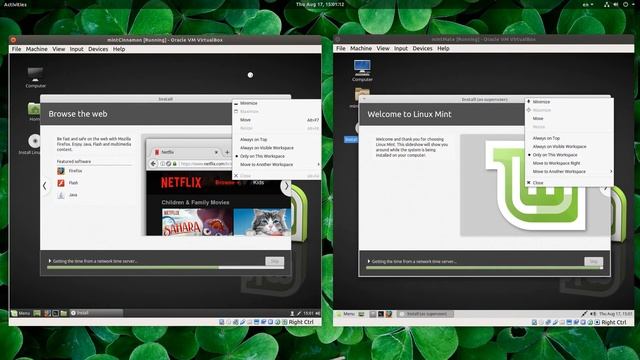
Task: Open Install Linux Mint disc icon, mintCinnamon desktop
Action: [x=34, y=141]
